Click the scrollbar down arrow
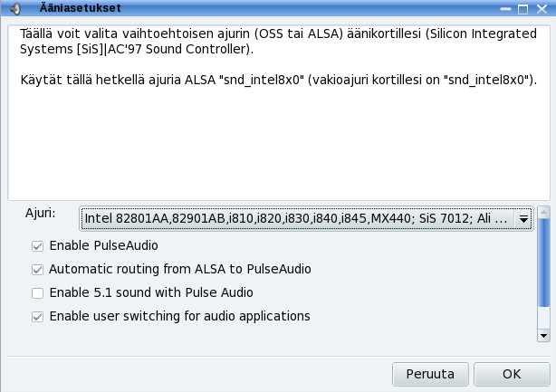Screen dimensions: 556x392 pos(543,335)
